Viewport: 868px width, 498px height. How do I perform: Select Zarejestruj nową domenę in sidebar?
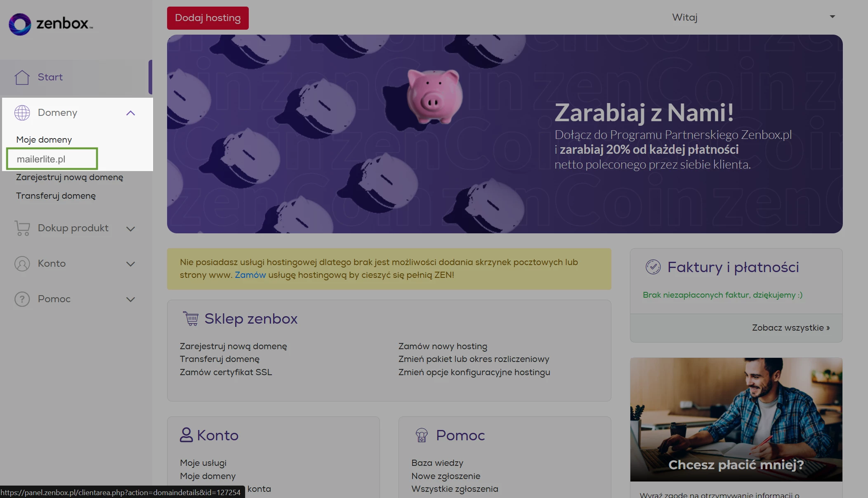coord(69,177)
